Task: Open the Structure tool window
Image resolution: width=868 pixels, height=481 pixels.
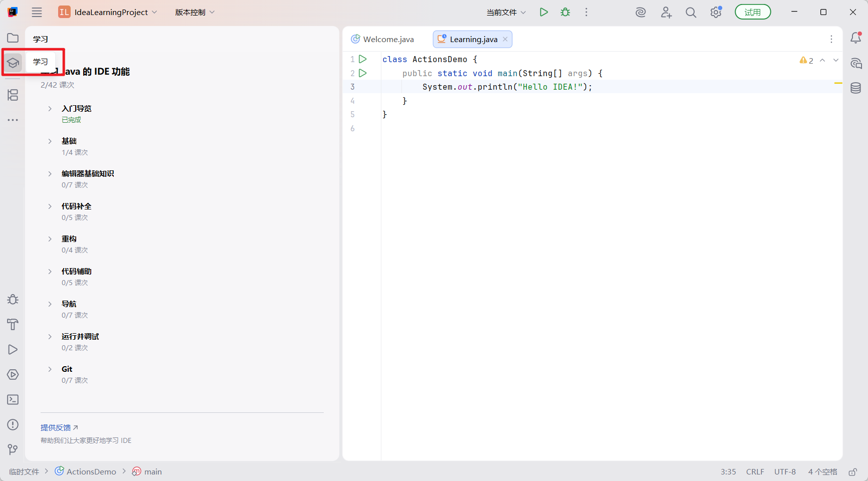Action: [x=13, y=95]
